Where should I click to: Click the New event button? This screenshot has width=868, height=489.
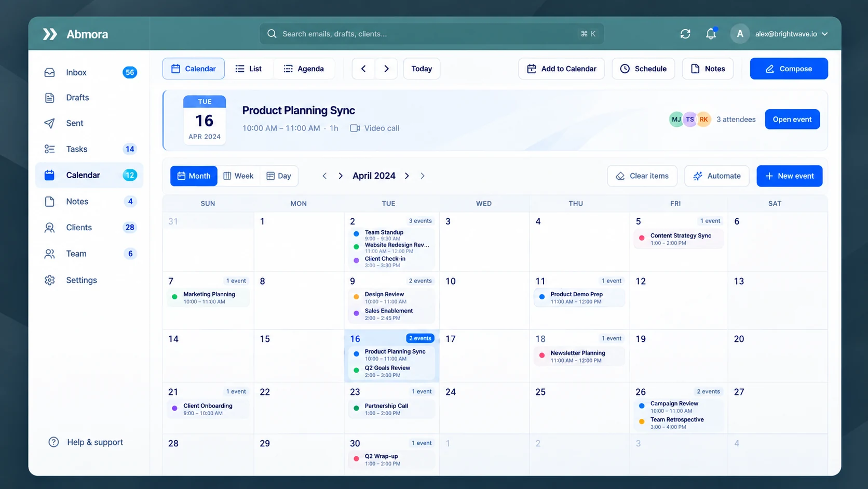pyautogui.click(x=790, y=176)
